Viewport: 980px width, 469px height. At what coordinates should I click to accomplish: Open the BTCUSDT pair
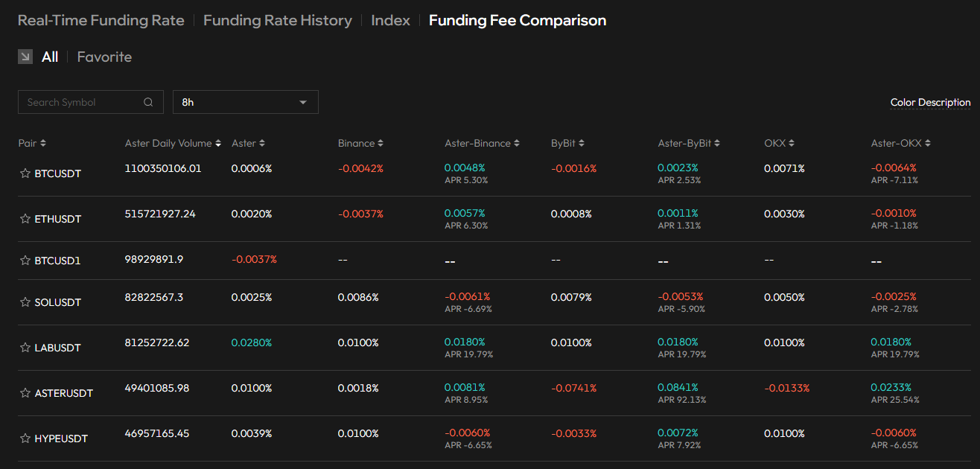(58, 173)
